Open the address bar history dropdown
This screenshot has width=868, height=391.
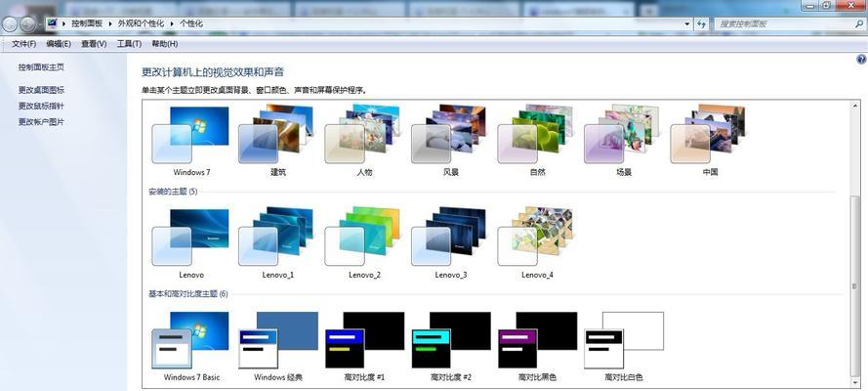pyautogui.click(x=687, y=23)
